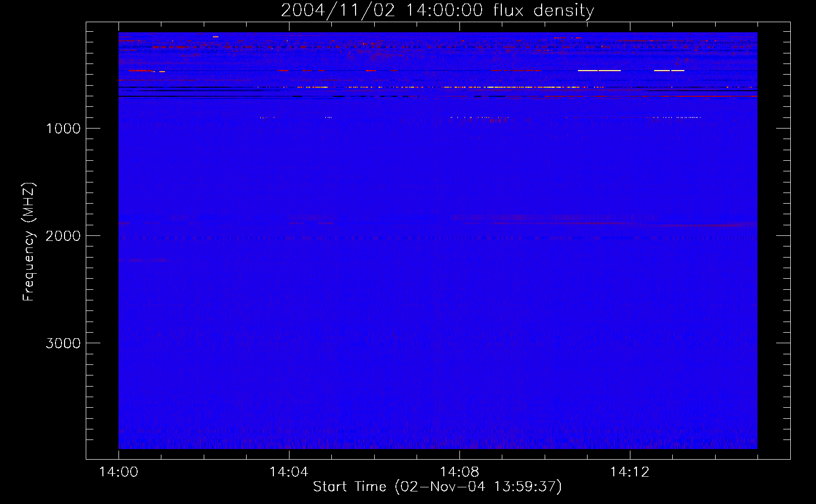Click the 3000 frequency tick label
Viewport: 816px width, 504px height.
[63, 343]
